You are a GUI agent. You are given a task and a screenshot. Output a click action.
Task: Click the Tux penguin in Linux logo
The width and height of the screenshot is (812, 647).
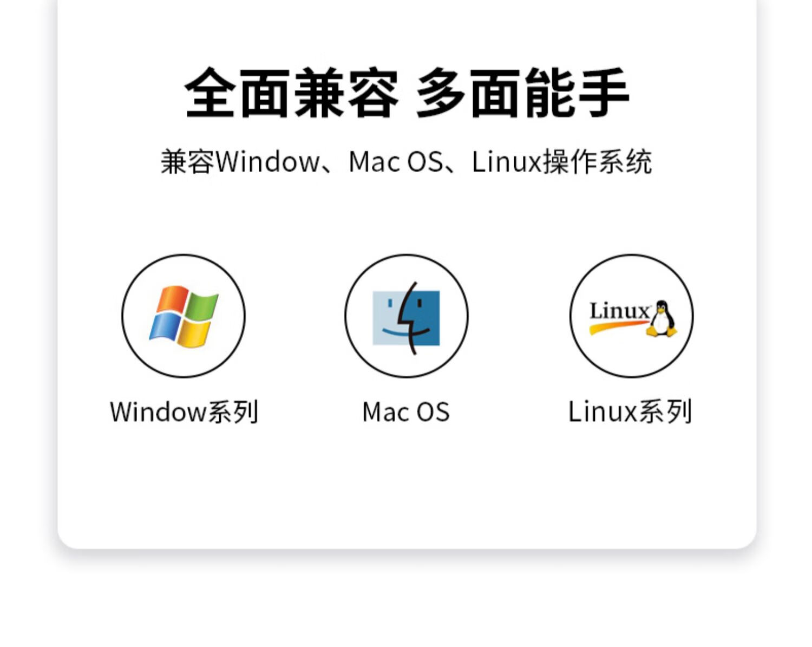point(662,319)
